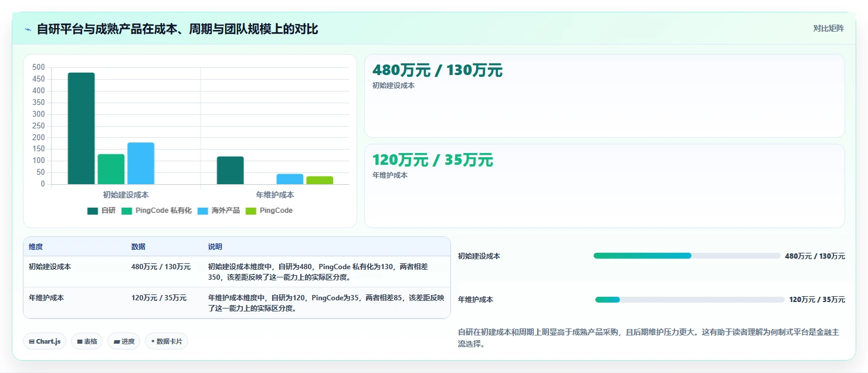The height and width of the screenshot is (373, 868).
Task: Click the 初始建设成本 label beside progress bar
Action: click(x=479, y=256)
